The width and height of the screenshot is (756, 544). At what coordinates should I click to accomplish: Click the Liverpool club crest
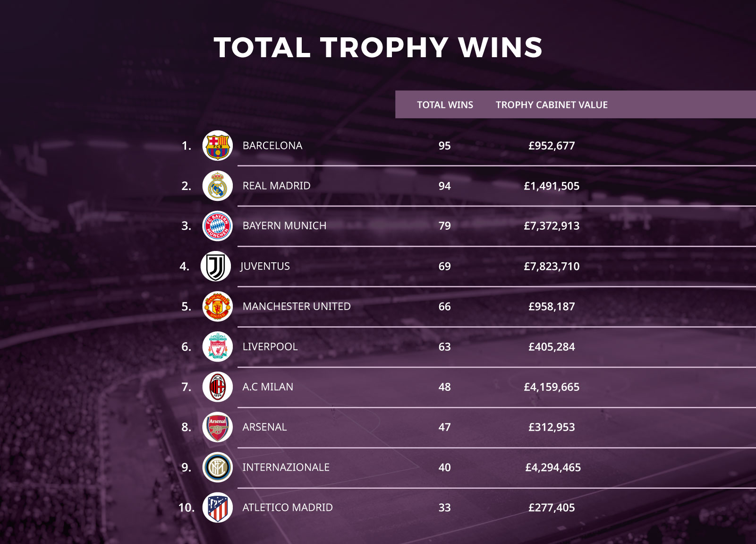(x=218, y=346)
